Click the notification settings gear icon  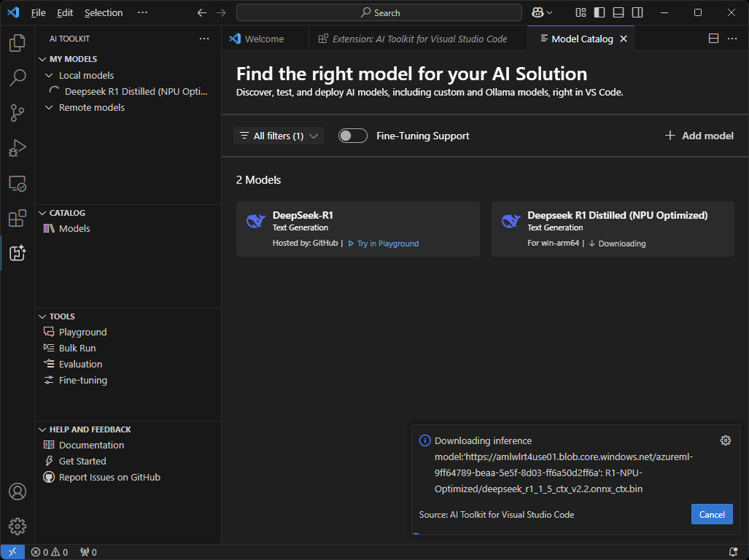coord(725,440)
